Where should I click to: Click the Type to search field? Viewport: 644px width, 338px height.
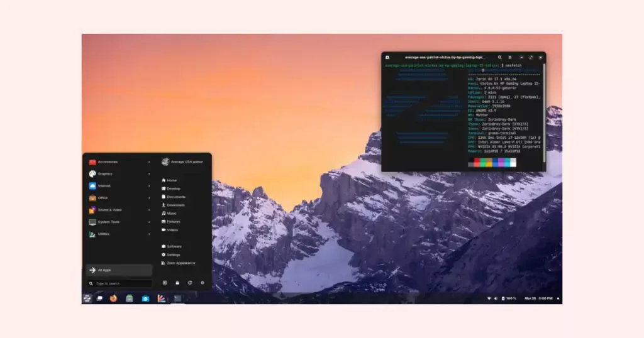pyautogui.click(x=119, y=283)
